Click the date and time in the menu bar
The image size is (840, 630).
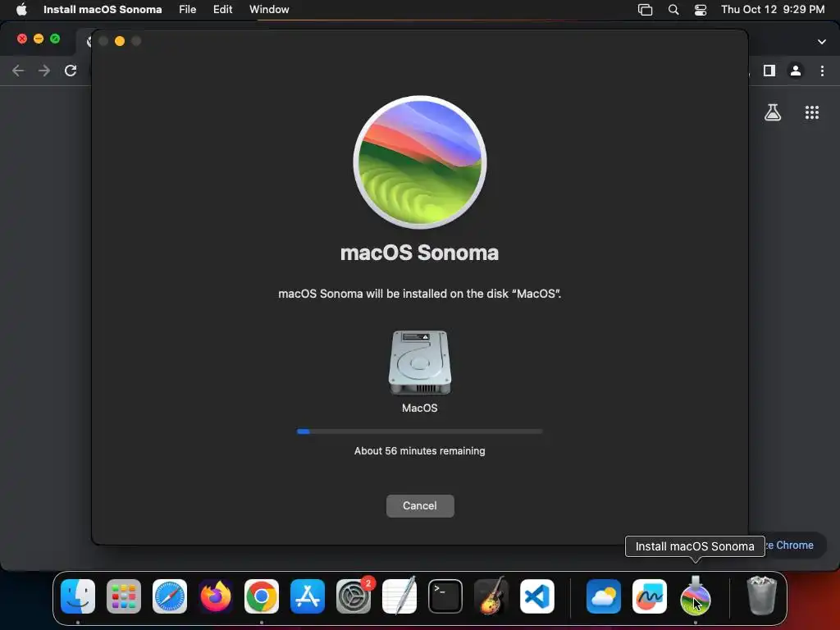tap(773, 9)
